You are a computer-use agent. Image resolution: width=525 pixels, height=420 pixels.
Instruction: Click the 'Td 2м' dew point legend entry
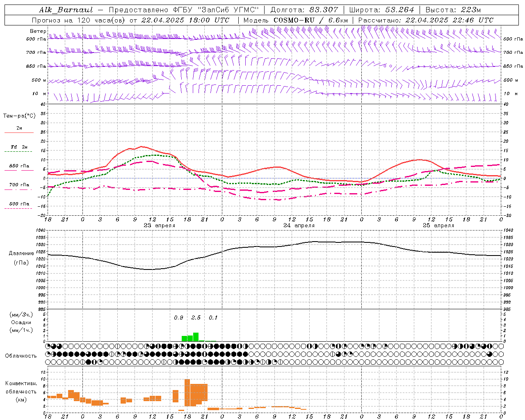coord(19,147)
